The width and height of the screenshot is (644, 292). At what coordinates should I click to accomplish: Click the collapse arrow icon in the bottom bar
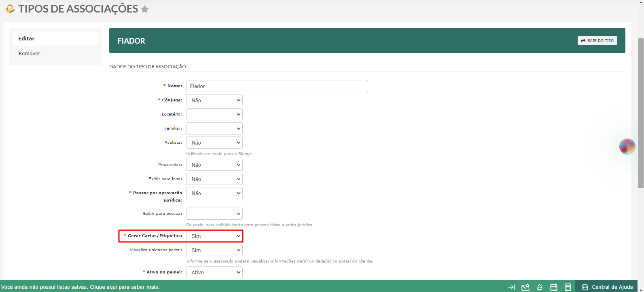[x=511, y=287]
